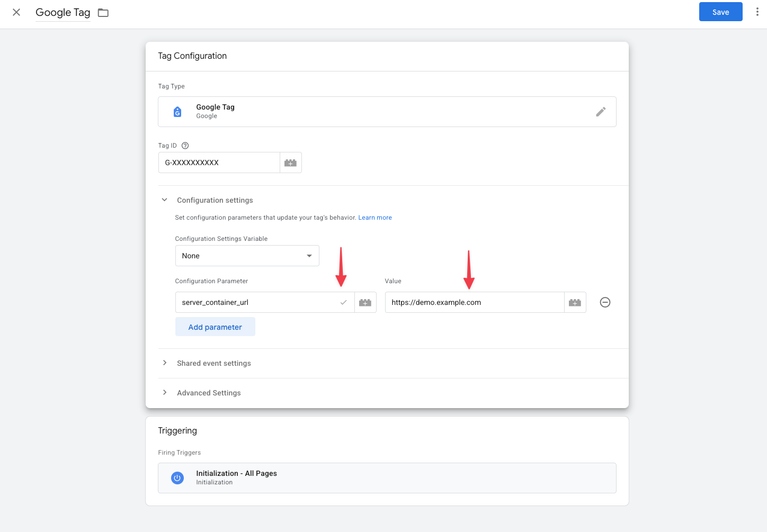Screen dimensions: 767x532
Task: Click server_container_url parameter field
Action: (x=265, y=302)
